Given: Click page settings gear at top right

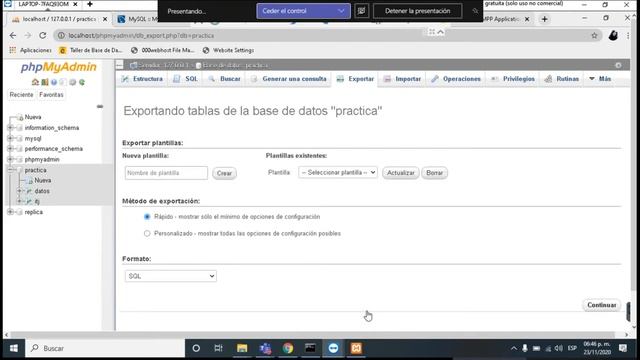Looking at the screenshot, I should tap(618, 65).
